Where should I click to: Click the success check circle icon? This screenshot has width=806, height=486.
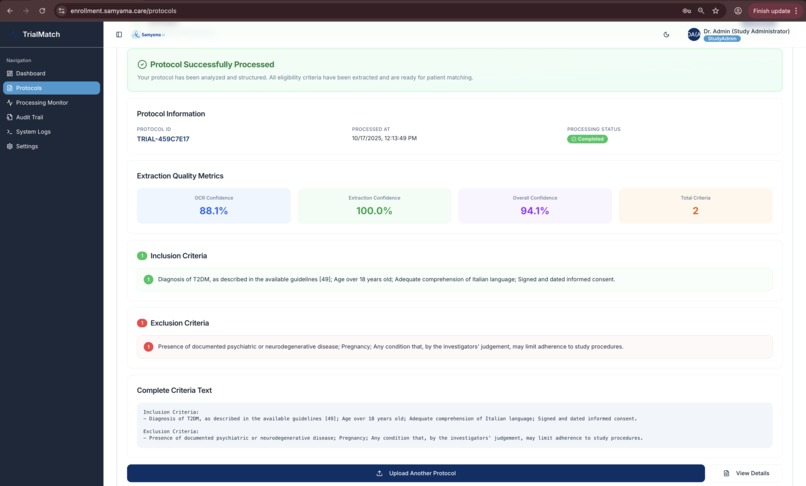click(x=142, y=64)
